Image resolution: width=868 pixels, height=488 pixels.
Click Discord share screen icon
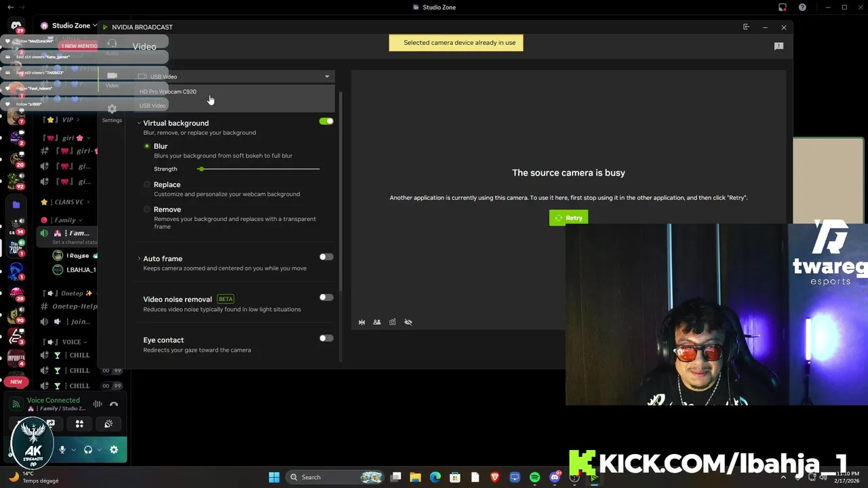[x=50, y=424]
